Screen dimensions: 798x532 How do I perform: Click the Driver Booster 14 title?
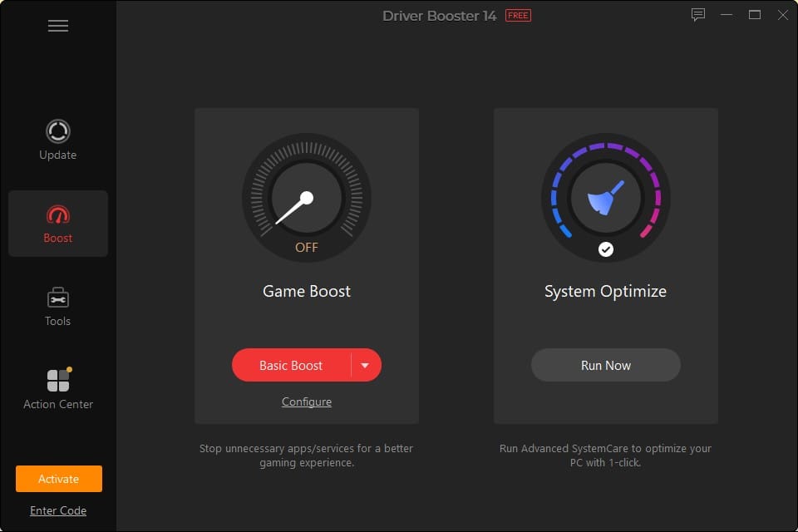(439, 16)
